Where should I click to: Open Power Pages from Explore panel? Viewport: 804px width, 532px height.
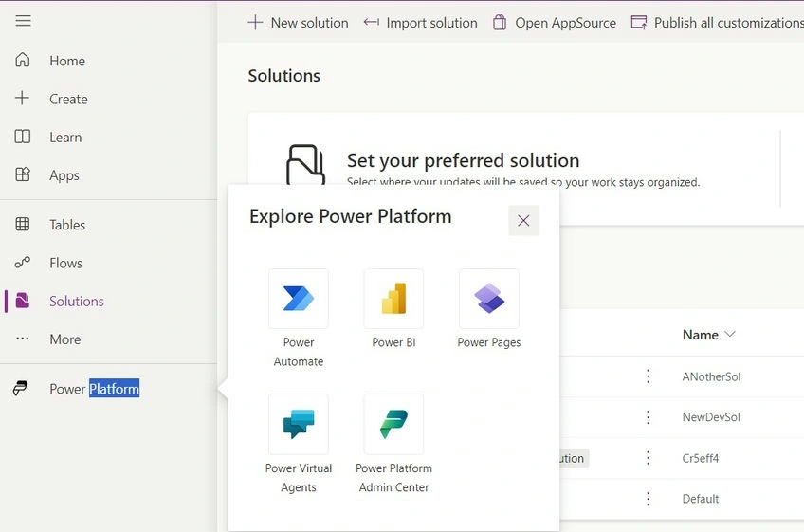pos(489,299)
